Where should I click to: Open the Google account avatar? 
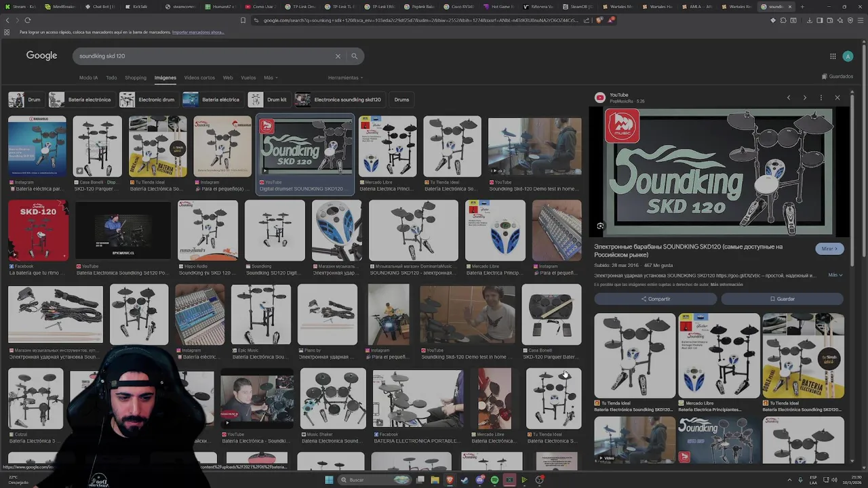point(848,56)
